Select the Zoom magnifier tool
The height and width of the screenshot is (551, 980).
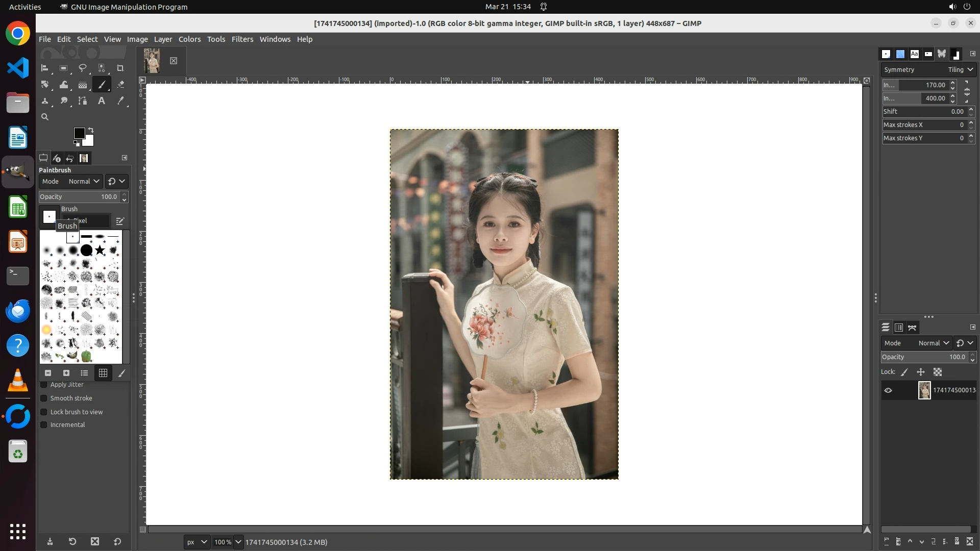point(45,117)
